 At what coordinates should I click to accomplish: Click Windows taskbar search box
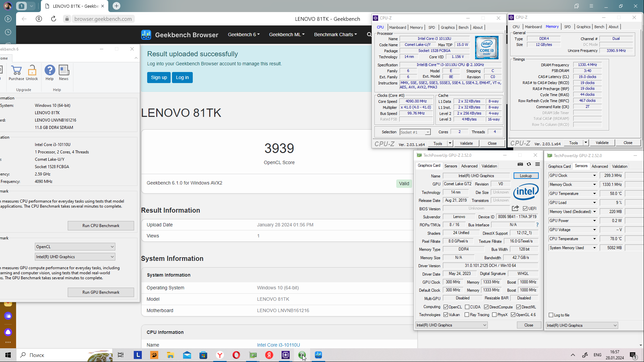point(64,355)
